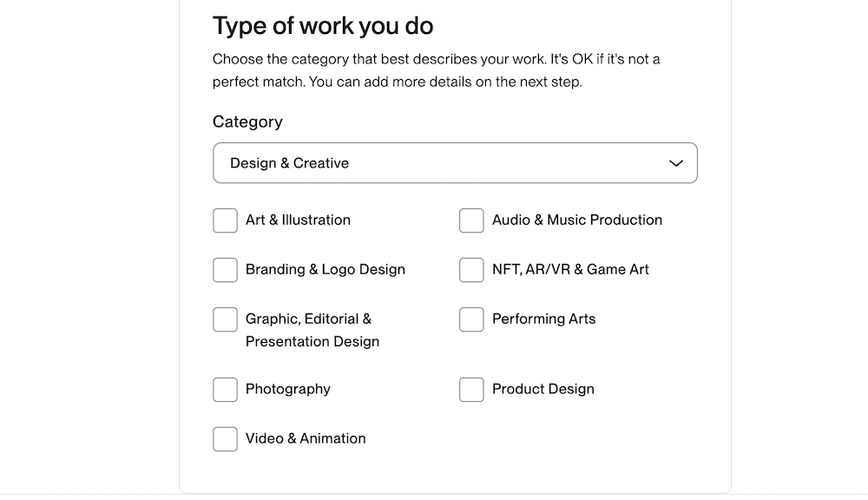
Task: Select the Performing Arts checkbox
Action: click(471, 319)
